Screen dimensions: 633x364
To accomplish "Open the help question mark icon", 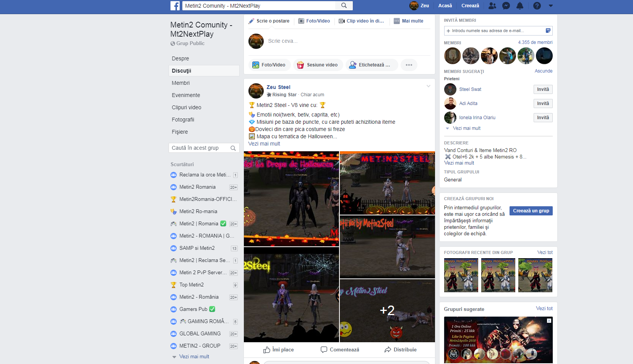I will point(537,6).
